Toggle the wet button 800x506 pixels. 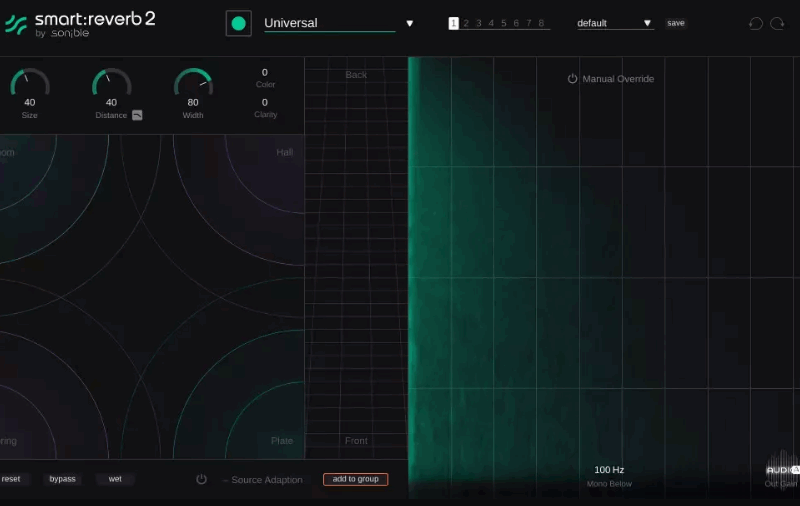pos(115,479)
